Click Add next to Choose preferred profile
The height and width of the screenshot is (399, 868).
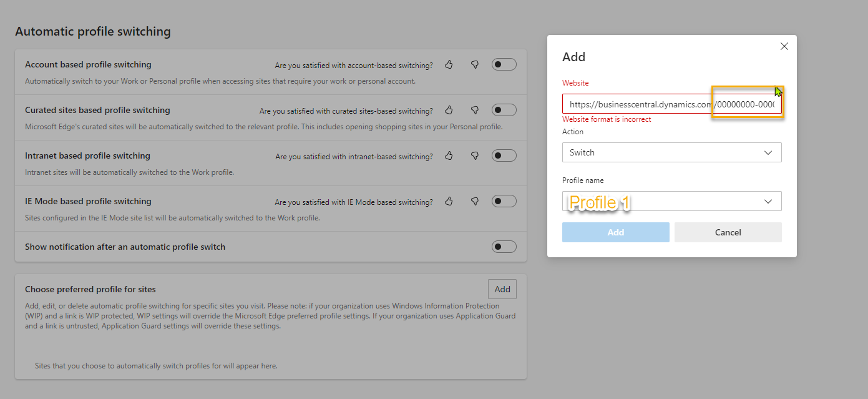(x=502, y=288)
